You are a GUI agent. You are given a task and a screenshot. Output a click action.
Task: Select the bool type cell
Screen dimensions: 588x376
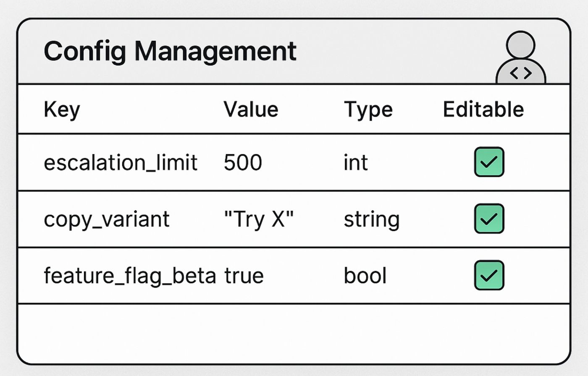pos(365,276)
